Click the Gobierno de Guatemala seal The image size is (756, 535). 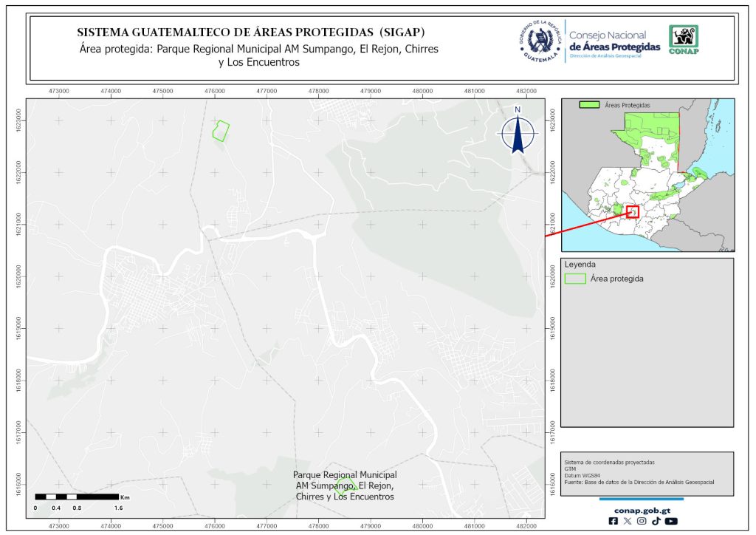coord(540,42)
